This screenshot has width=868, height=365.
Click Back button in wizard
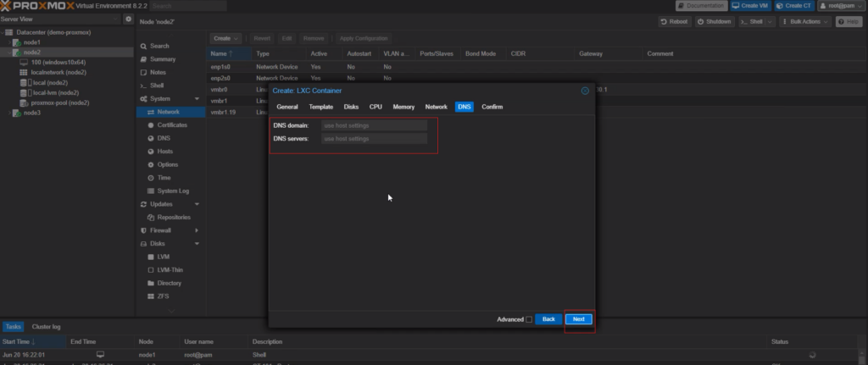click(548, 319)
